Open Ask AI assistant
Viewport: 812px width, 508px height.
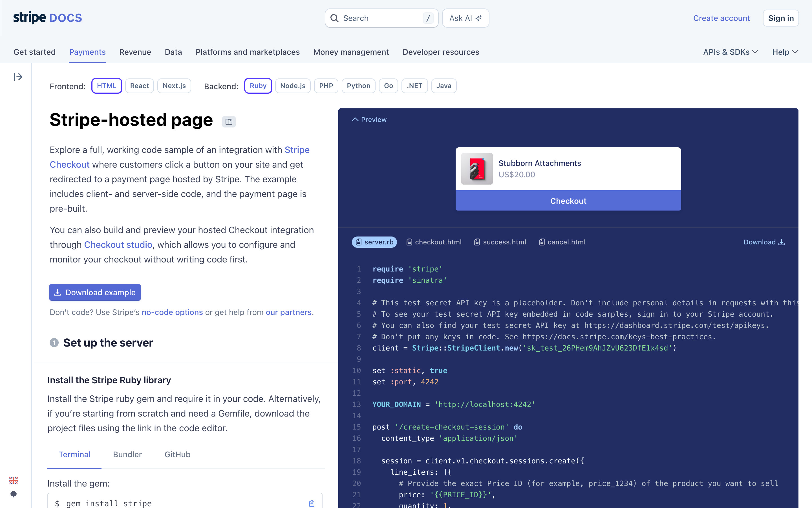(465, 18)
